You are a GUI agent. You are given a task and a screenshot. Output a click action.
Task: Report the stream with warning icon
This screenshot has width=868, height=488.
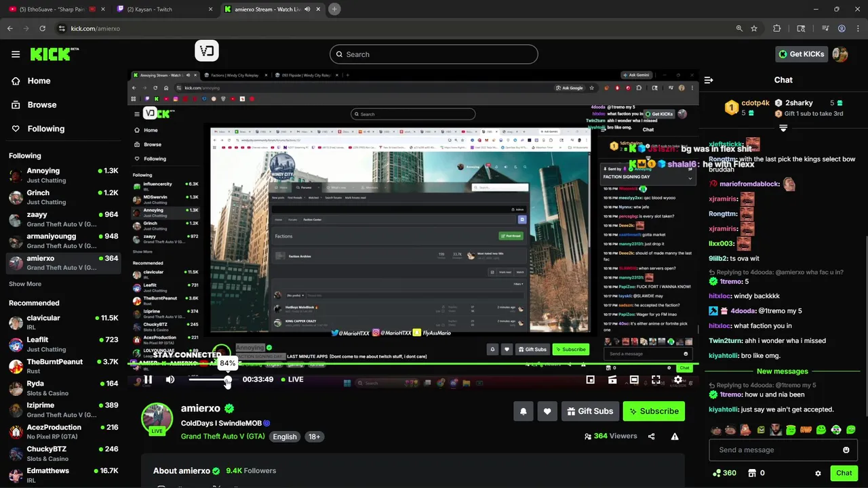click(x=675, y=436)
